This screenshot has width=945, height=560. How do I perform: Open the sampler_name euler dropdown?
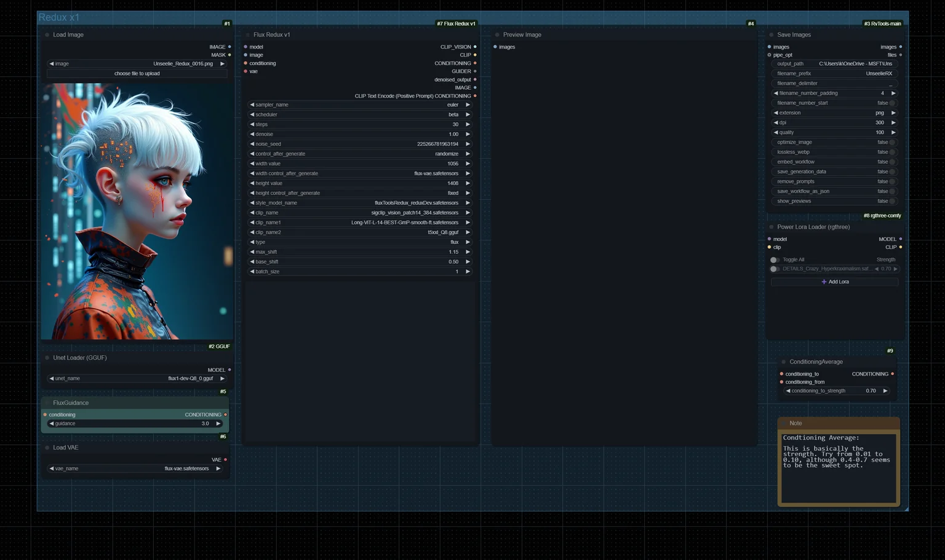click(x=360, y=105)
